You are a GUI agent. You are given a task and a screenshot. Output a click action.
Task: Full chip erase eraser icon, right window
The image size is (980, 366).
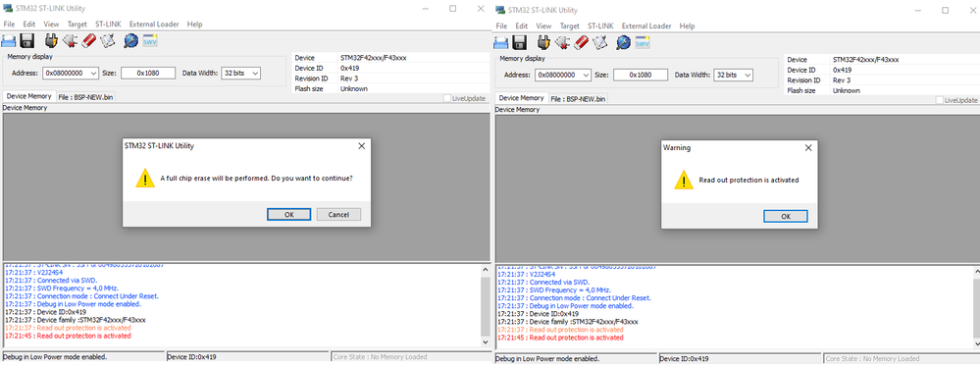[x=581, y=42]
